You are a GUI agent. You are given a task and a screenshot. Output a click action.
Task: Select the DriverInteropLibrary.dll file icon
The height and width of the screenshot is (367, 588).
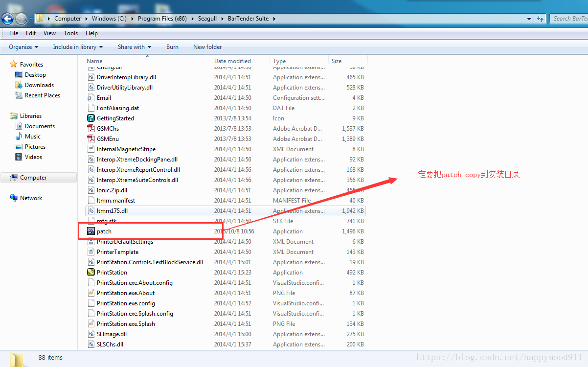(x=91, y=77)
